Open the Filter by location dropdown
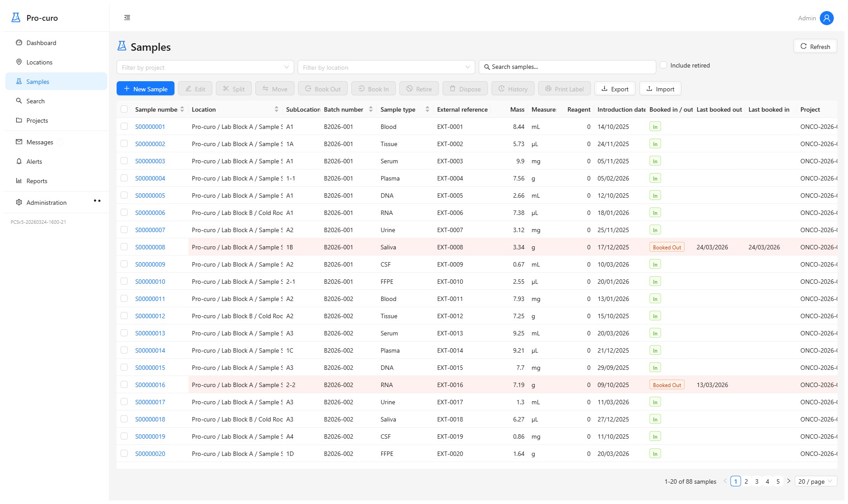Viewport: 848px width, 504px height. point(386,67)
